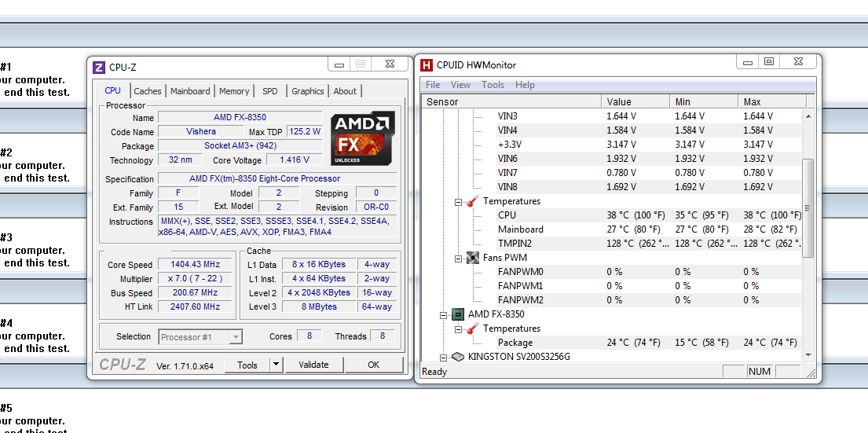This screenshot has width=868, height=433.
Task: Click the Max column header
Action: click(x=772, y=102)
